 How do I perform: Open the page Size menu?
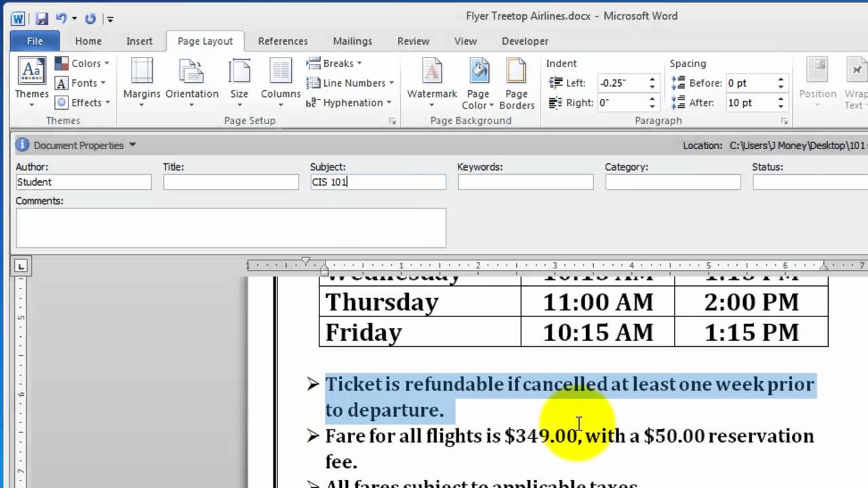239,82
